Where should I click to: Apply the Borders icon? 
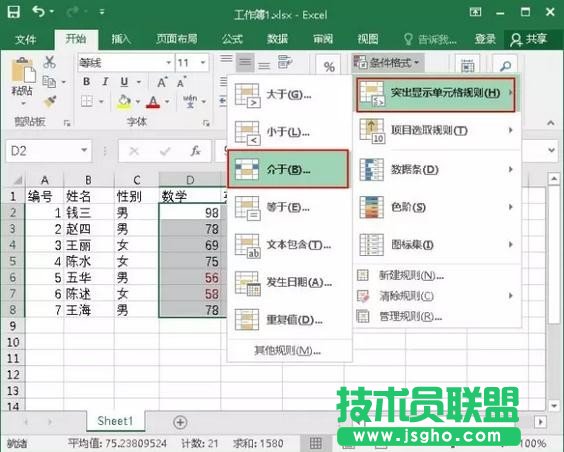coord(87,101)
